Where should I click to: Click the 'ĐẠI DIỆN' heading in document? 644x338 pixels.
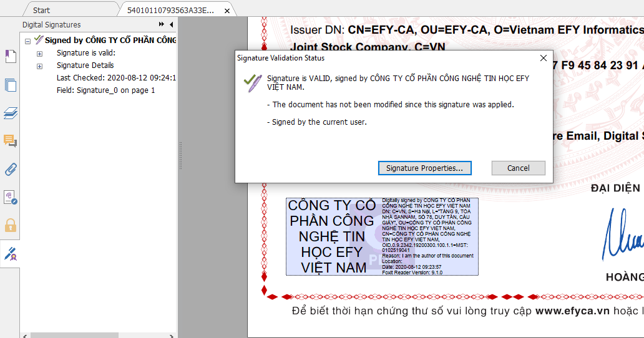click(x=615, y=188)
